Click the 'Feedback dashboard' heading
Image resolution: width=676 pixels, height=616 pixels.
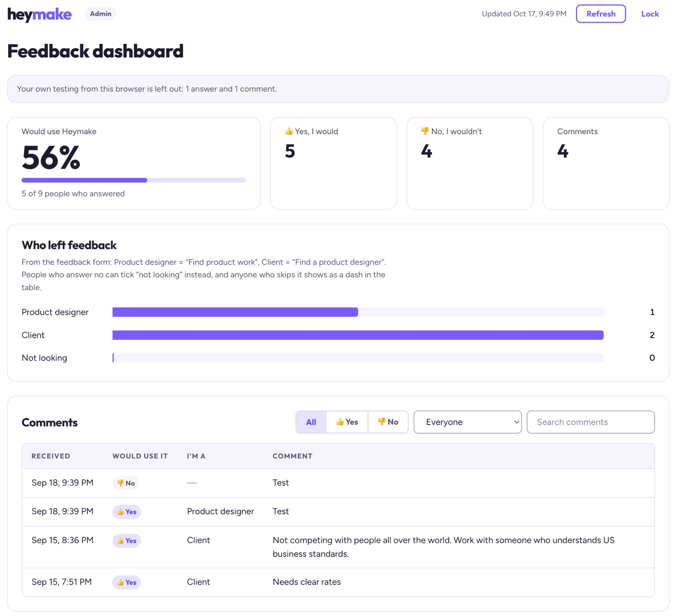click(x=95, y=51)
